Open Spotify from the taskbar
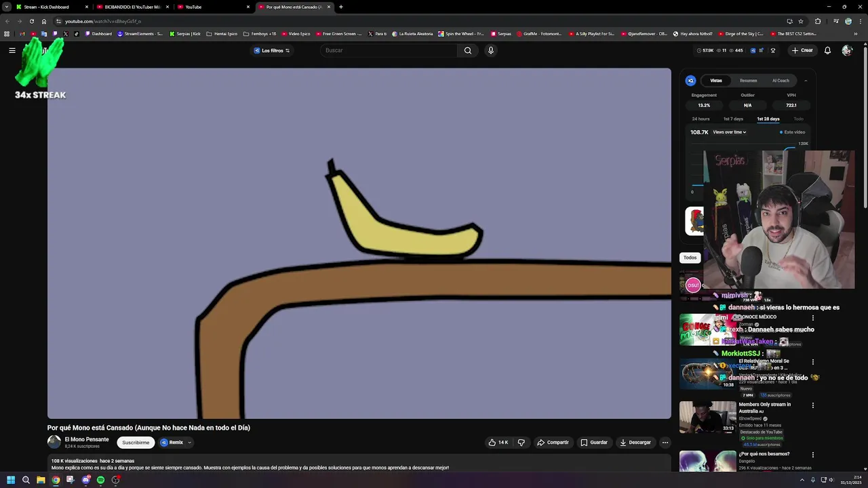The height and width of the screenshot is (488, 868). pyautogui.click(x=100, y=480)
